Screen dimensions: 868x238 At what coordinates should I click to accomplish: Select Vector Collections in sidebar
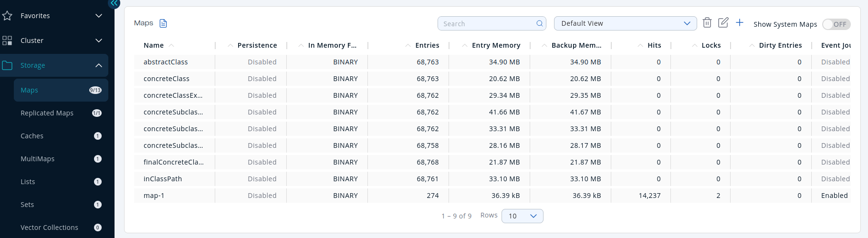49,228
